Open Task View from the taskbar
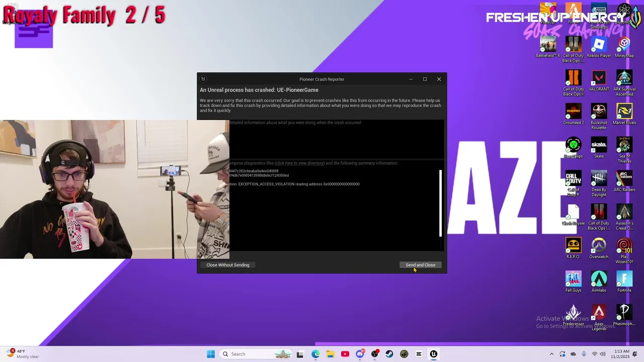 (300, 354)
